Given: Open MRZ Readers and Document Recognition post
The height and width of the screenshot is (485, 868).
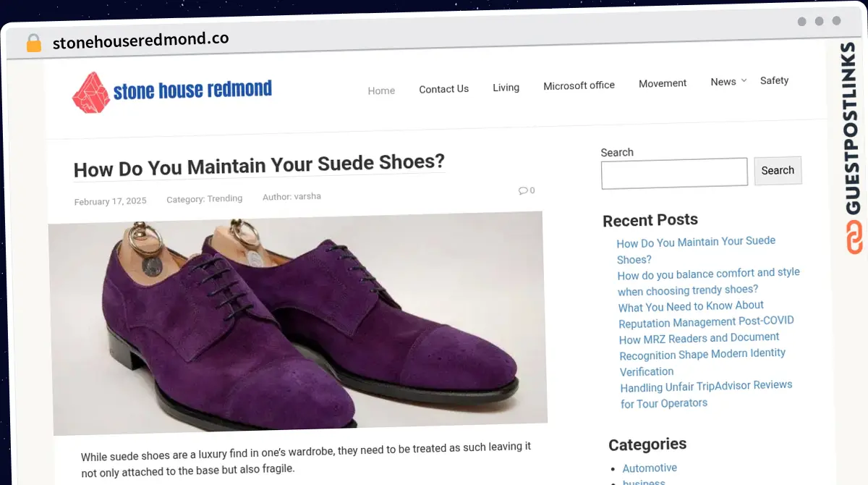Looking at the screenshot, I should [702, 354].
